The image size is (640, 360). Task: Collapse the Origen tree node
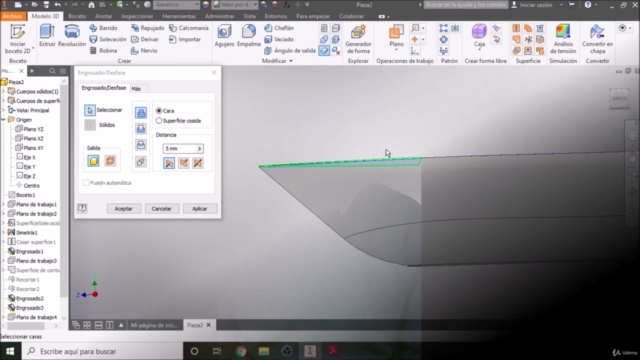tap(4, 120)
